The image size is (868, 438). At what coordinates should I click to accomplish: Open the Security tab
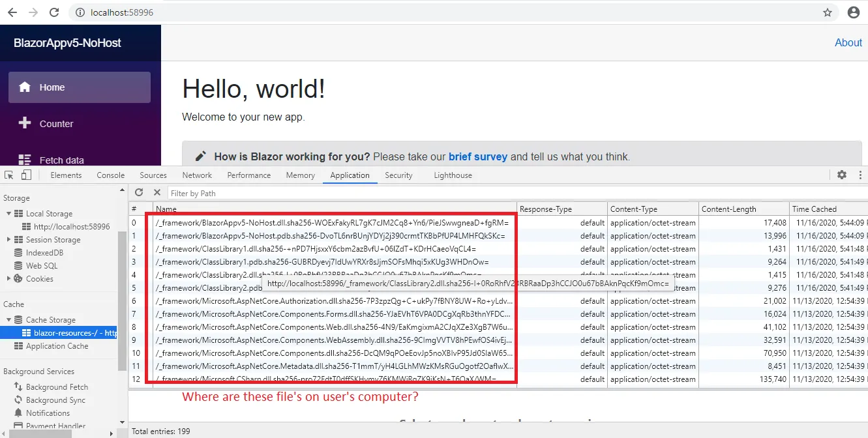[398, 175]
